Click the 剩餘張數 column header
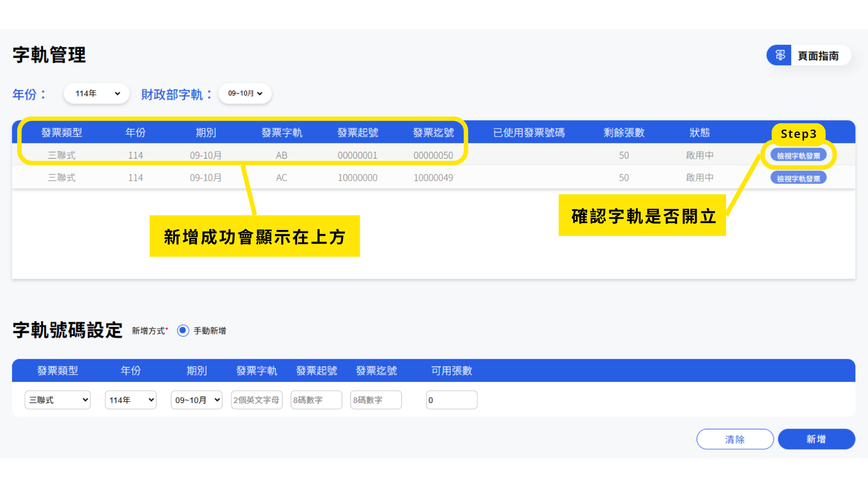This screenshot has height=488, width=868. [x=624, y=132]
